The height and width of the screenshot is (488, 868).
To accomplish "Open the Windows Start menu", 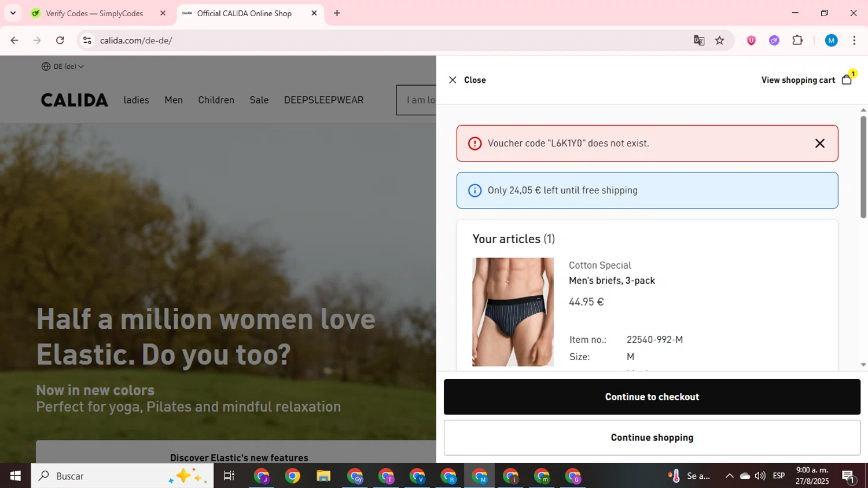I will pos(16,476).
